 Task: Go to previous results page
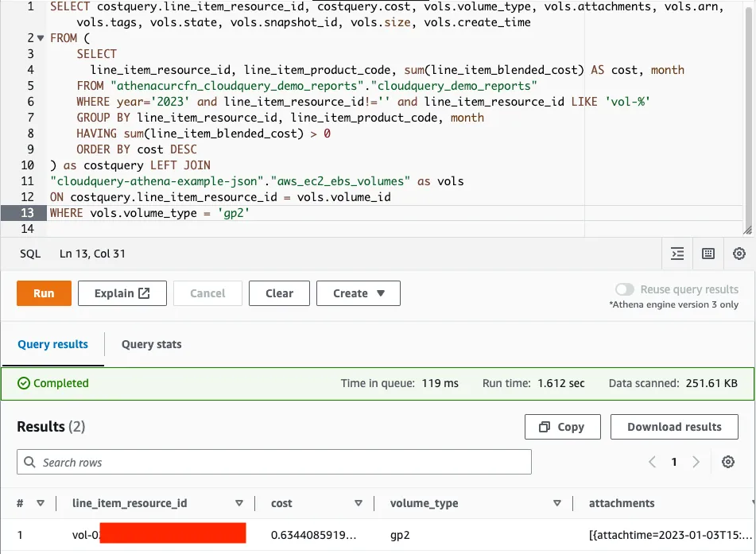point(653,462)
